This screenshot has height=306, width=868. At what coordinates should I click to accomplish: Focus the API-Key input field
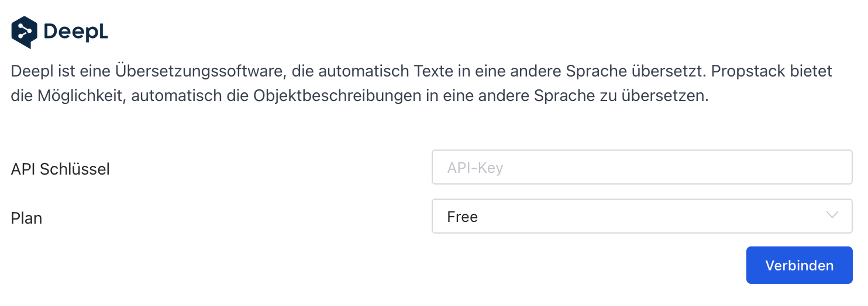(x=642, y=167)
